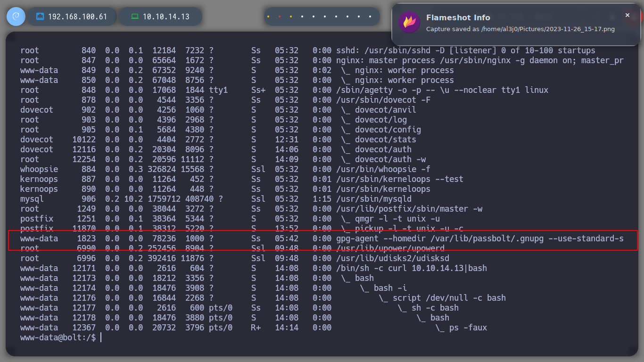The height and width of the screenshot is (362, 644).
Task: Open the Debian swirl launcher menu
Action: [x=16, y=16]
